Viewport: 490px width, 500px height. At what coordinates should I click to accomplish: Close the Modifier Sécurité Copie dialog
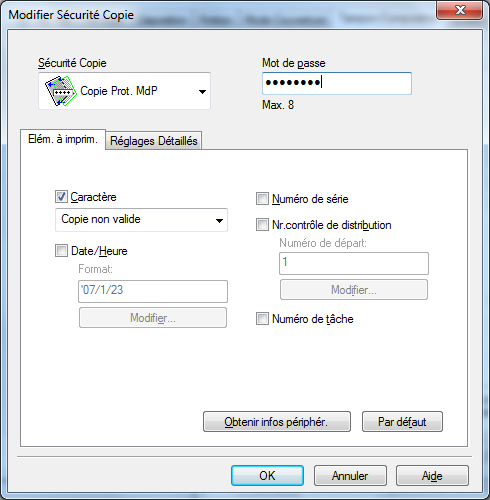pos(460,10)
